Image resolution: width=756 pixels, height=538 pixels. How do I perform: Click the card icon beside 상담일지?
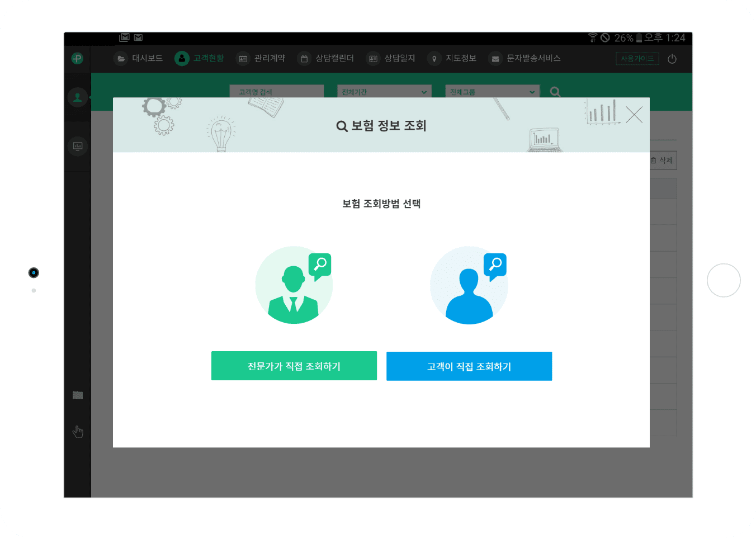pos(373,58)
